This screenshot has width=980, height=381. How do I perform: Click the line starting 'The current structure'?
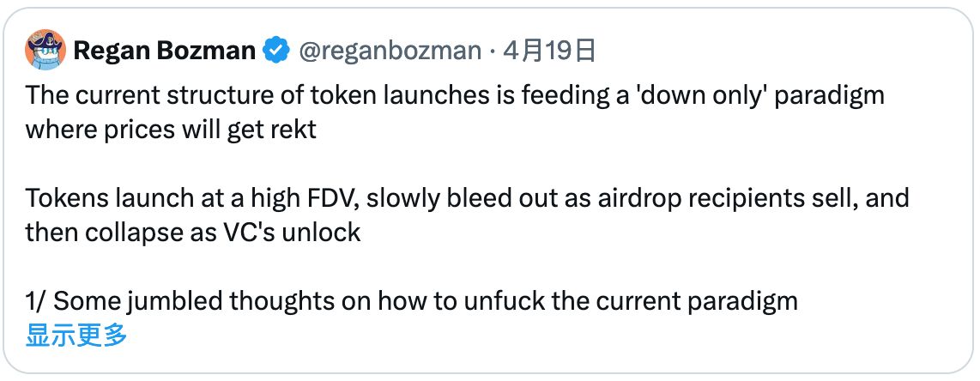point(343,95)
